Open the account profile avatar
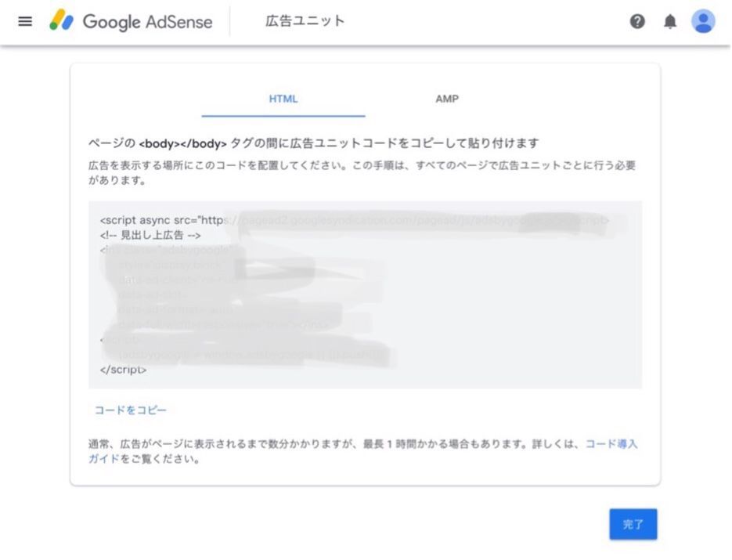Screen dimensions: 732x560 (703, 21)
